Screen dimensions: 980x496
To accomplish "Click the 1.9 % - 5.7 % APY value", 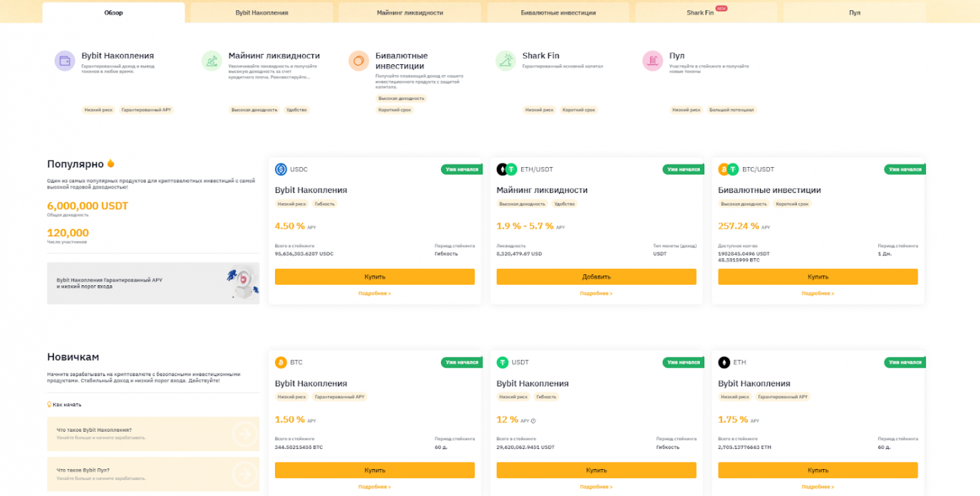I will (525, 226).
